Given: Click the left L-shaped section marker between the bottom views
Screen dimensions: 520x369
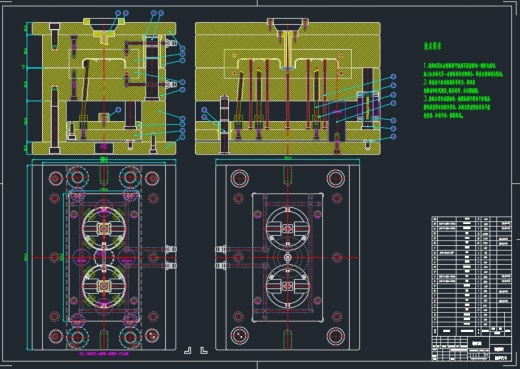Looking at the screenshot, I should pos(188,350).
